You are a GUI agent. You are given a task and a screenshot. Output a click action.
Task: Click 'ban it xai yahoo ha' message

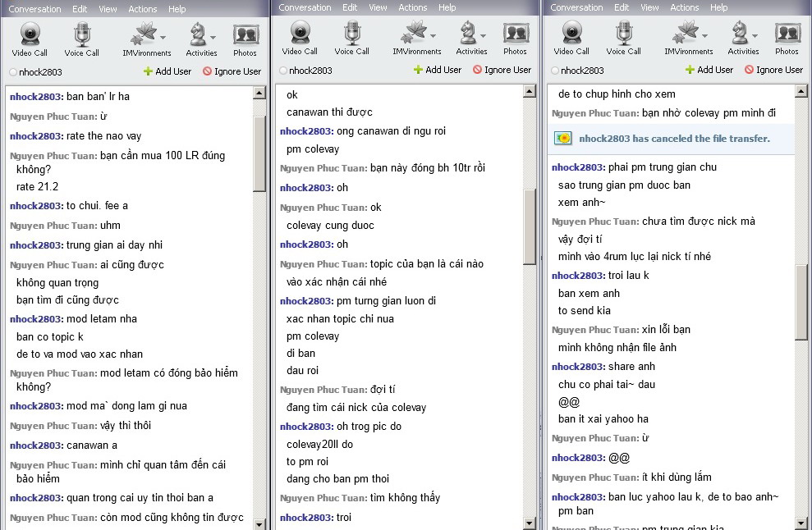tap(603, 419)
